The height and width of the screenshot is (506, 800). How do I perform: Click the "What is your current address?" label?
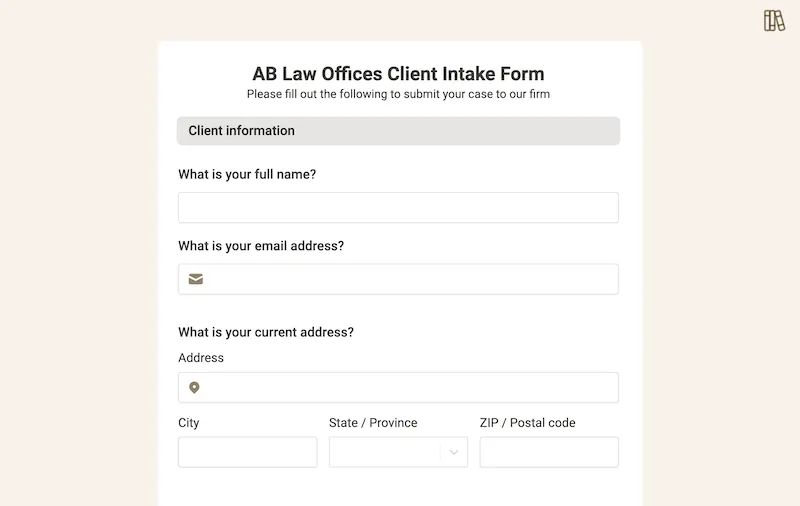coord(266,332)
